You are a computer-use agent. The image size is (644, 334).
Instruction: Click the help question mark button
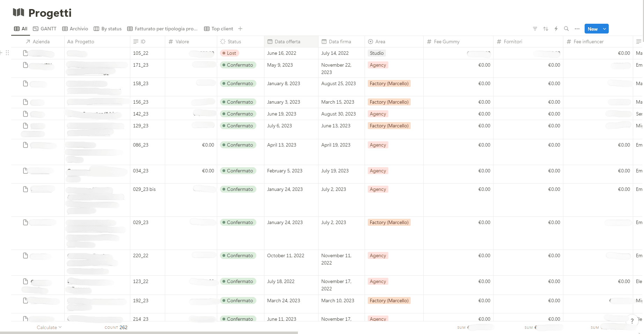pyautogui.click(x=632, y=321)
